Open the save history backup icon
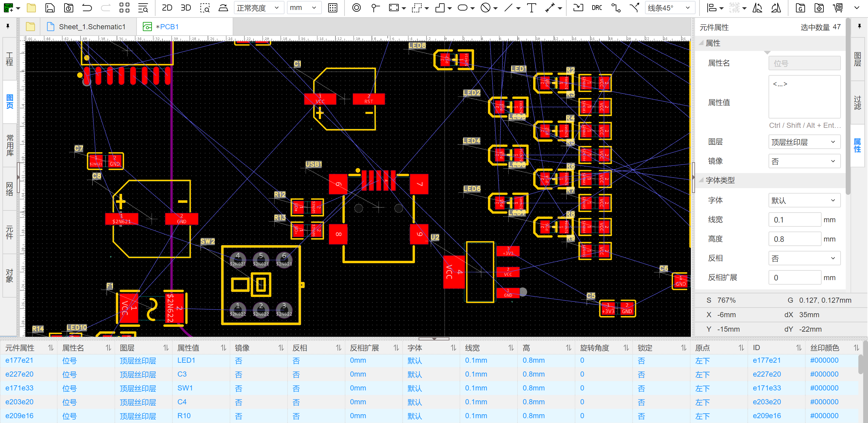Image resolution: width=868 pixels, height=423 pixels. 69,8
